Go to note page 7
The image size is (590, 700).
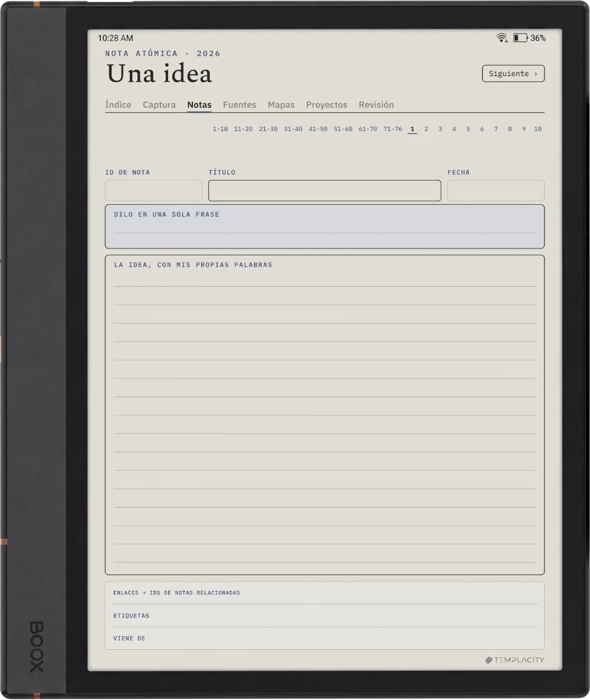(496, 129)
